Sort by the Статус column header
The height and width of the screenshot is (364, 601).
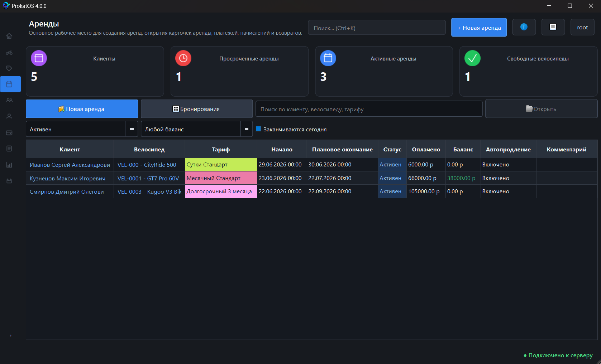coord(392,149)
